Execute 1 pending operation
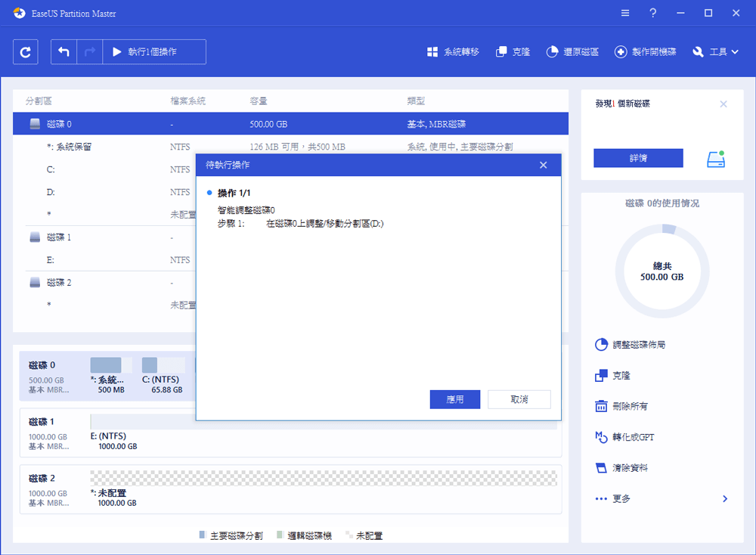Image resolution: width=756 pixels, height=555 pixels. coord(154,51)
